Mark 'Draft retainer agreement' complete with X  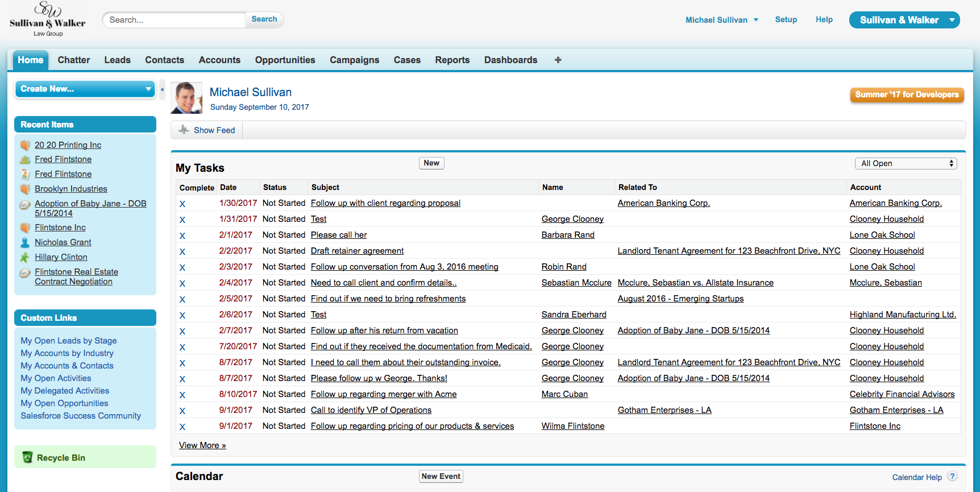(182, 251)
